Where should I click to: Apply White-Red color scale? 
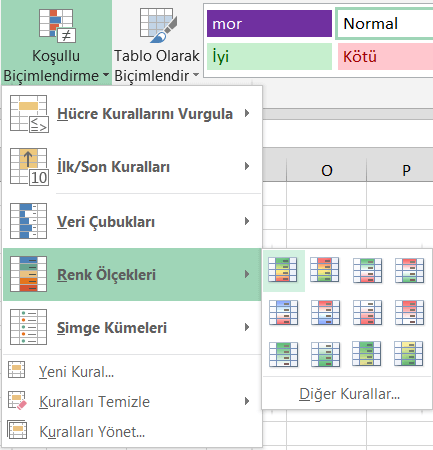(367, 312)
